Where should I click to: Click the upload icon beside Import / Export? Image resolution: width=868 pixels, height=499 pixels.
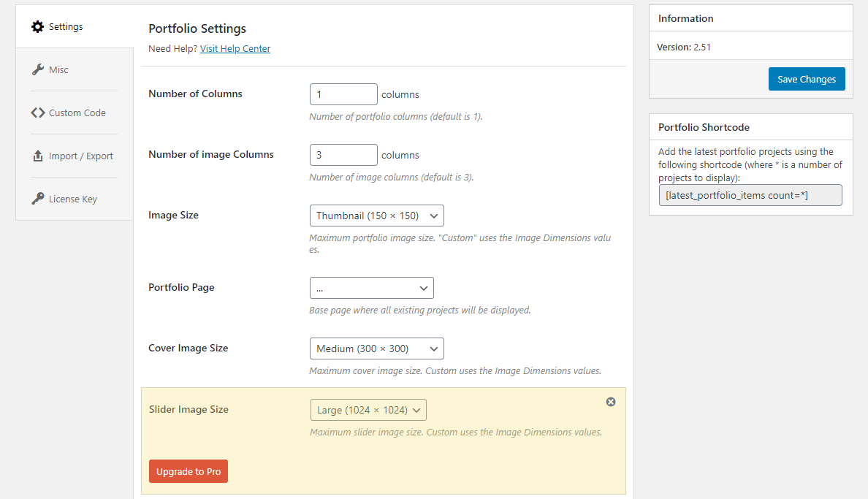coord(38,155)
